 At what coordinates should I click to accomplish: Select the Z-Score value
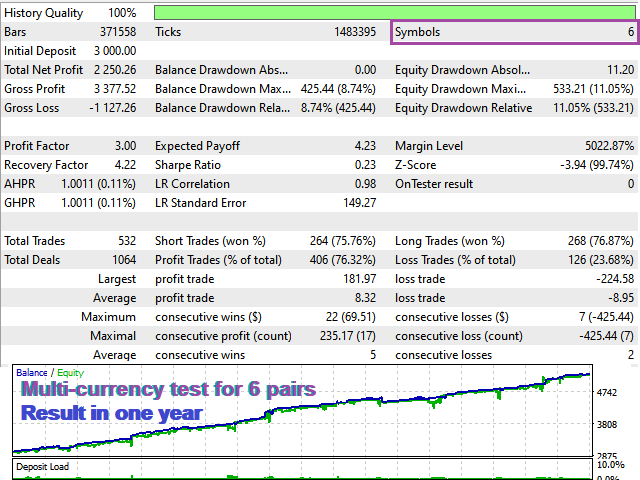click(598, 165)
